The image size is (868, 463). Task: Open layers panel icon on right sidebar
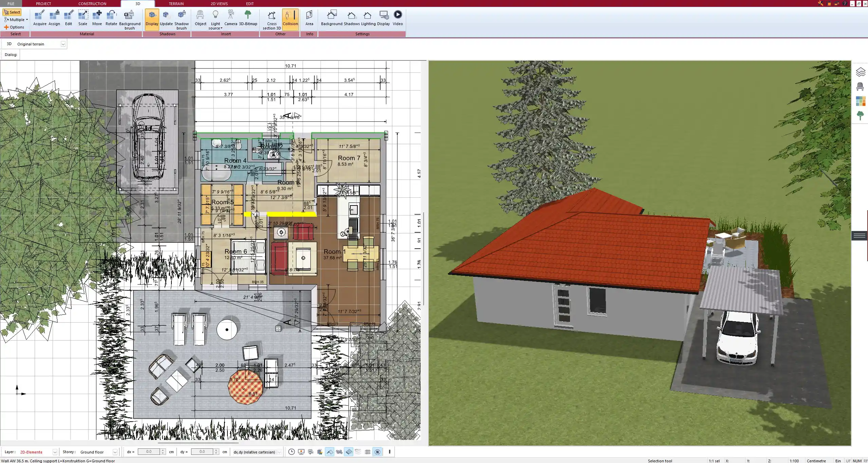click(860, 72)
